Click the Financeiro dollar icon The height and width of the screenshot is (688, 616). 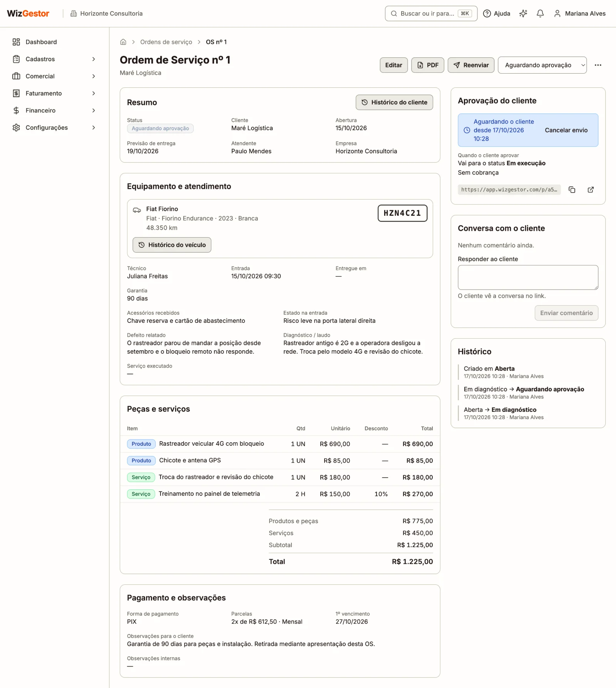(x=16, y=111)
